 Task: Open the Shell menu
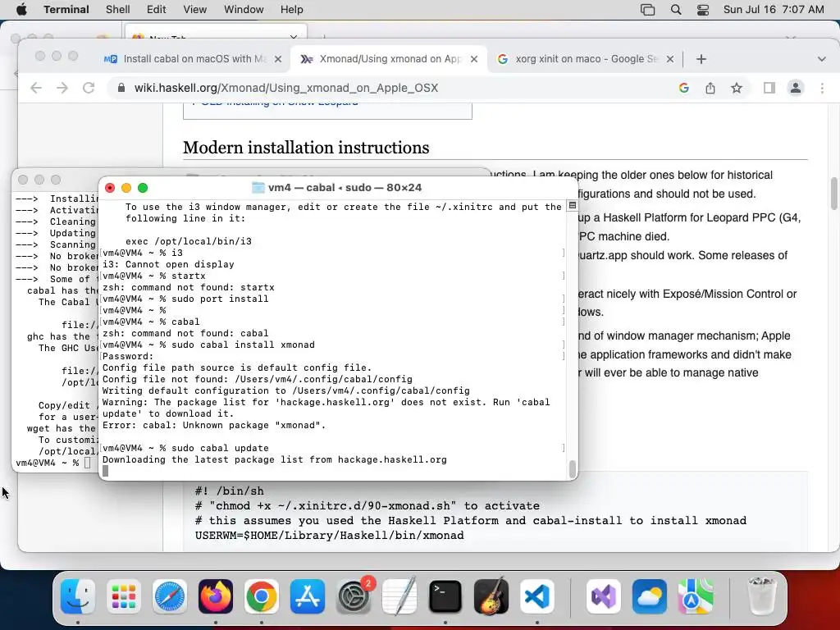[x=118, y=10]
